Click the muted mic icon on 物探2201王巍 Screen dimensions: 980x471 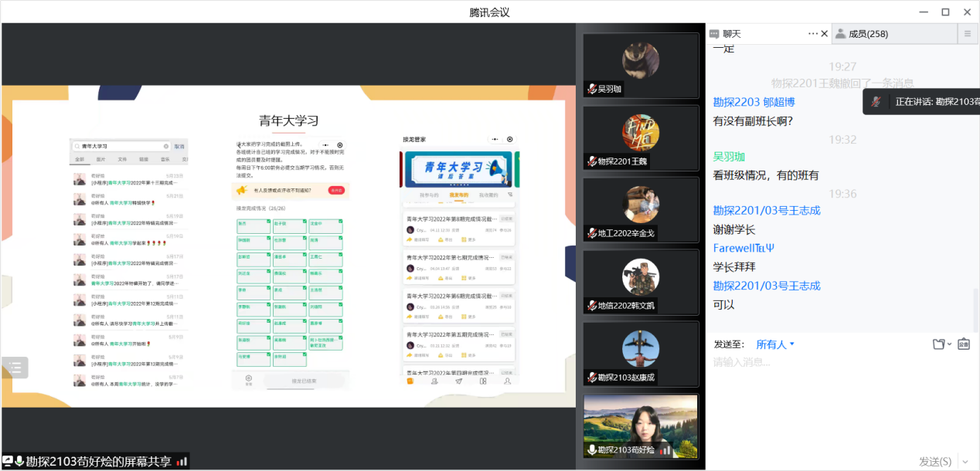tap(591, 161)
